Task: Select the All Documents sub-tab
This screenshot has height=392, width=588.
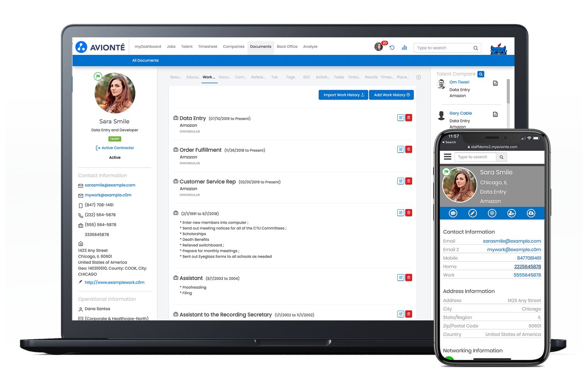Action: pos(145,61)
